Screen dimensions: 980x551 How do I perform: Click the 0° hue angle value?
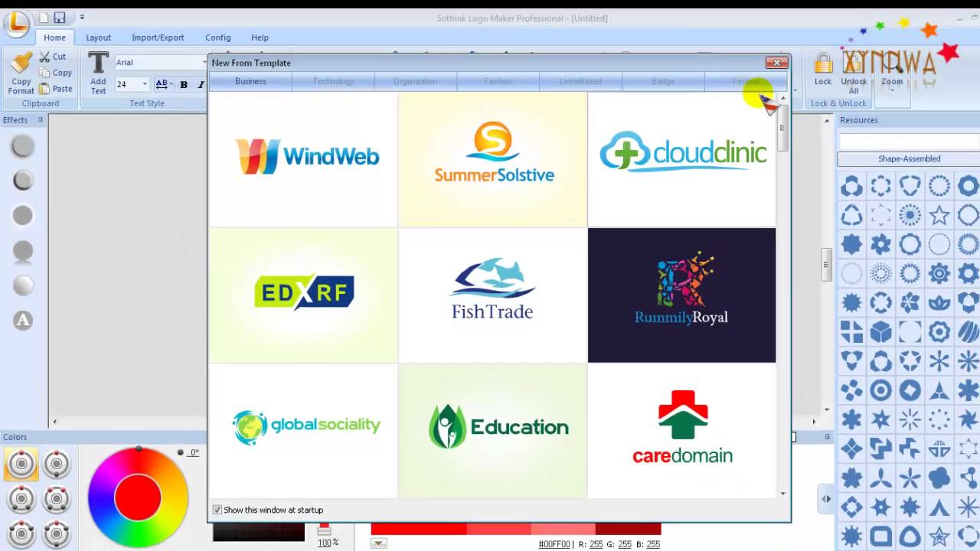(194, 452)
